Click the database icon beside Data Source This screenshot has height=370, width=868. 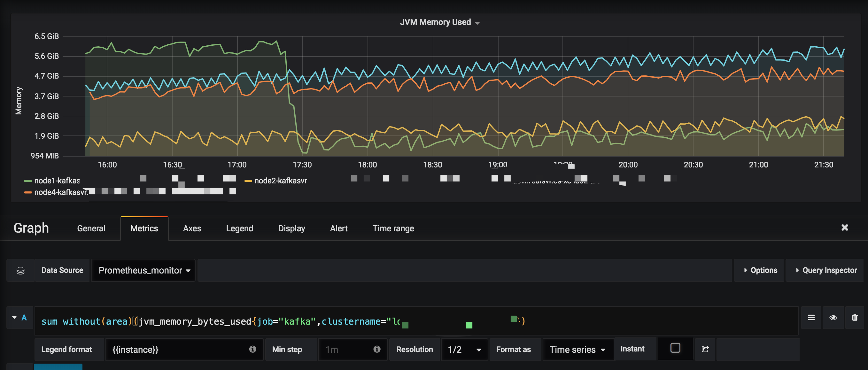(20, 271)
